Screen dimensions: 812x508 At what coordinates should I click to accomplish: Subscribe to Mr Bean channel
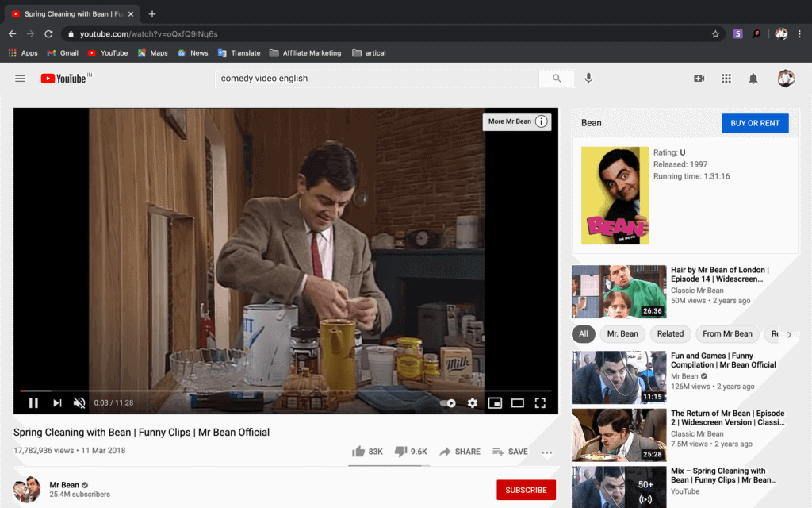[527, 490]
